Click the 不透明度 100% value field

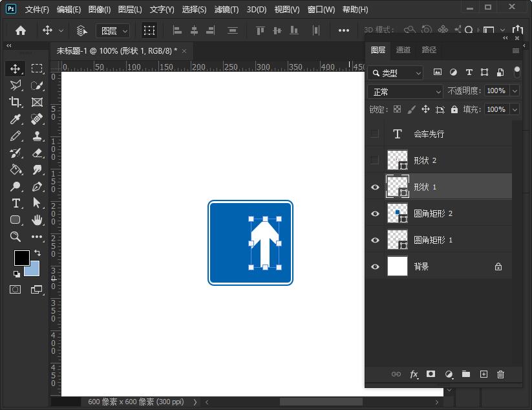point(496,91)
